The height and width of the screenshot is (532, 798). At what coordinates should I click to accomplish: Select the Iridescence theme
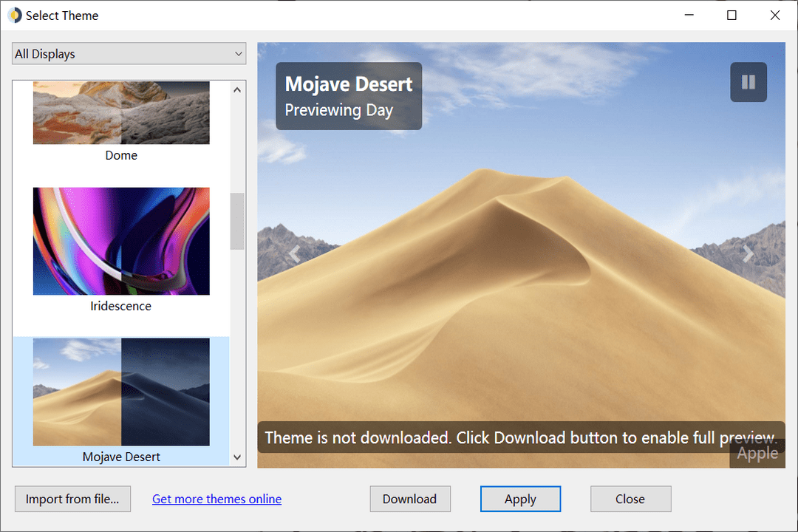120,241
